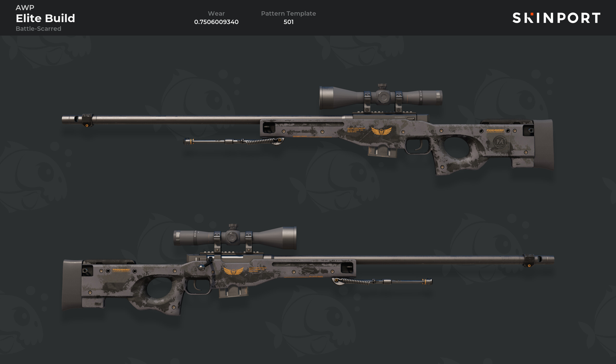Click the orange PROGAMING label on lower rifle
Image resolution: width=616 pixels, height=364 pixels.
[x=121, y=270]
